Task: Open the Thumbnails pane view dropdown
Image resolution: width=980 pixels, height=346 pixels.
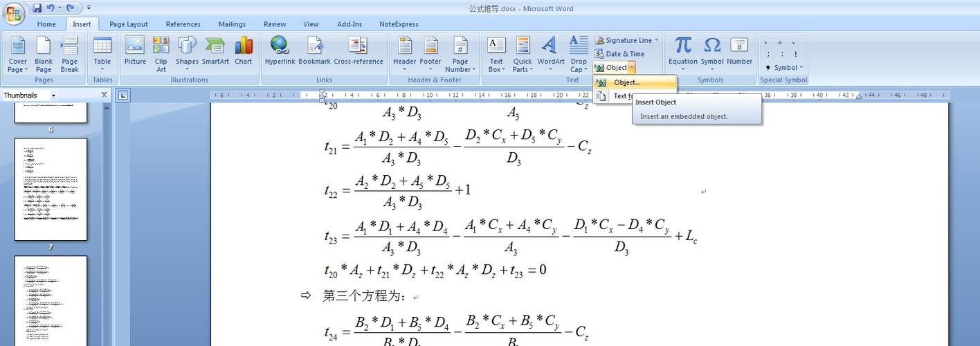Action: pyautogui.click(x=53, y=95)
